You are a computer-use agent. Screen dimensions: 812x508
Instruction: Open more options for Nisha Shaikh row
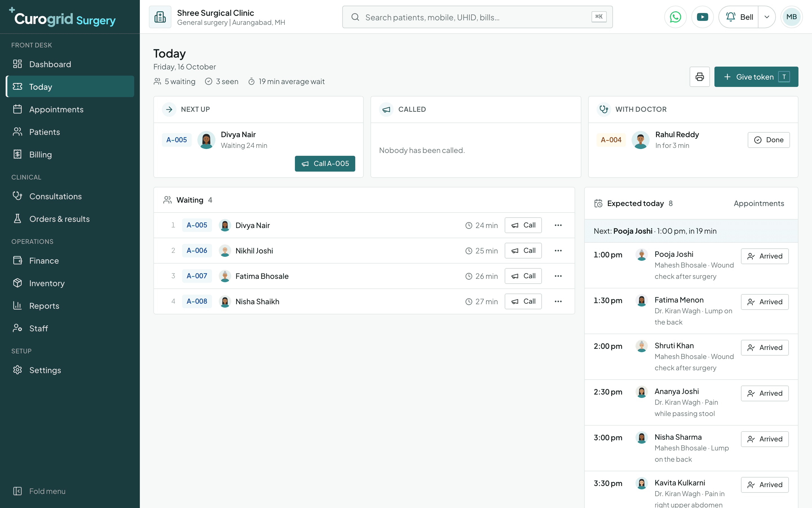click(x=558, y=301)
